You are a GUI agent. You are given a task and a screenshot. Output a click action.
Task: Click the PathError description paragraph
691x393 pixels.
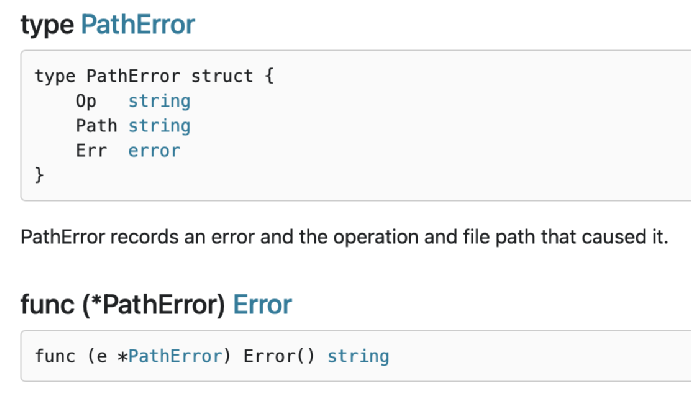345,237
